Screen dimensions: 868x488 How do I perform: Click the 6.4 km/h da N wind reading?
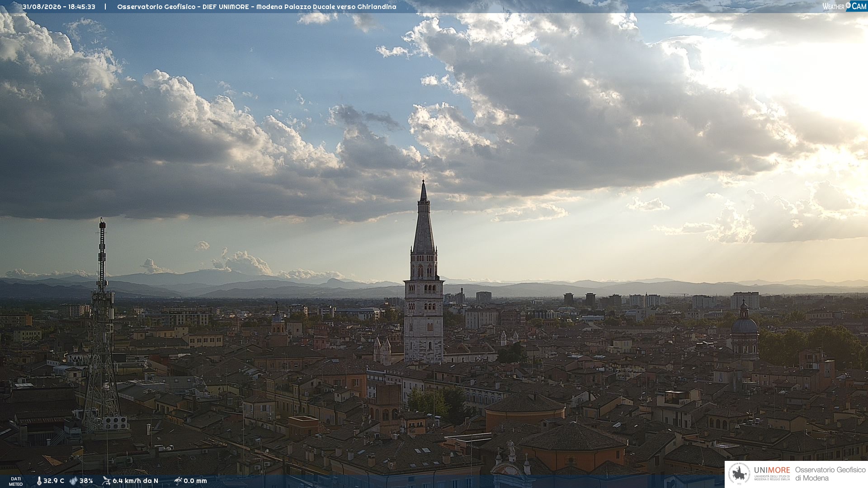point(135,481)
